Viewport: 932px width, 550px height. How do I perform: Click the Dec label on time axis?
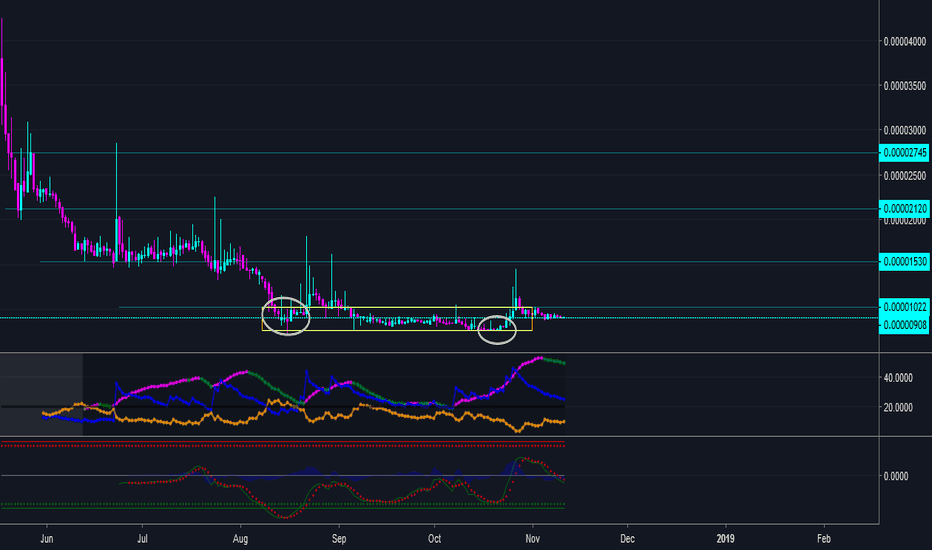click(x=627, y=539)
